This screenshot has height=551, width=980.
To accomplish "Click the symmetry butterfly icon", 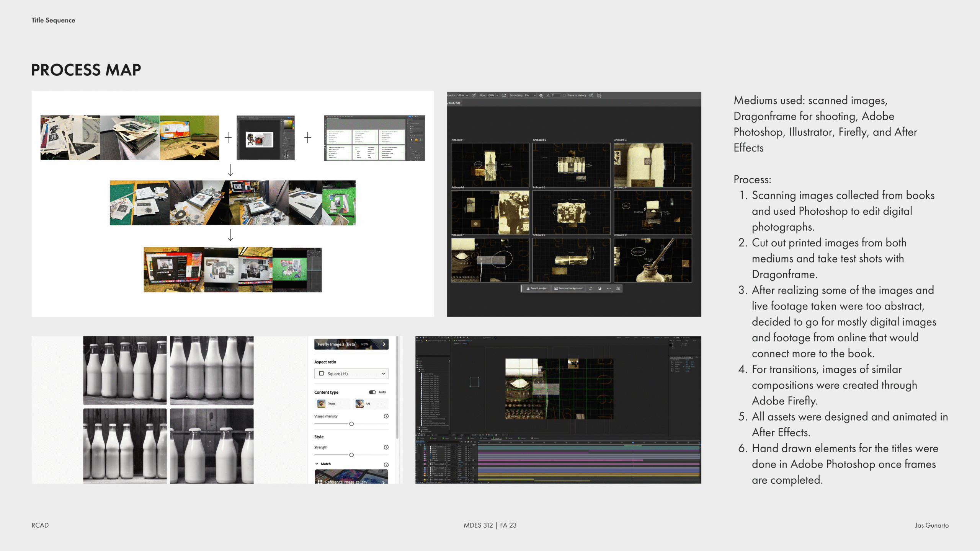I will [599, 96].
